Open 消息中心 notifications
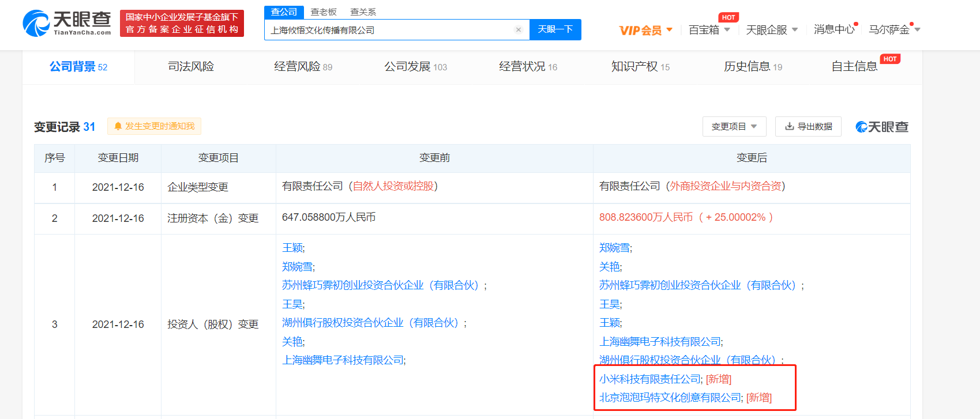Screen dimensions: 980x419 [835, 29]
